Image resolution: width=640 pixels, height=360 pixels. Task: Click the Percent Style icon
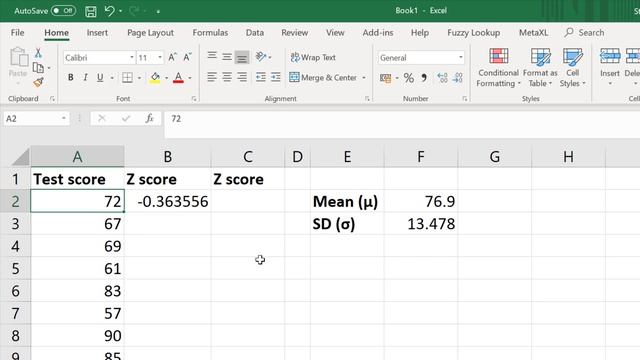409,78
